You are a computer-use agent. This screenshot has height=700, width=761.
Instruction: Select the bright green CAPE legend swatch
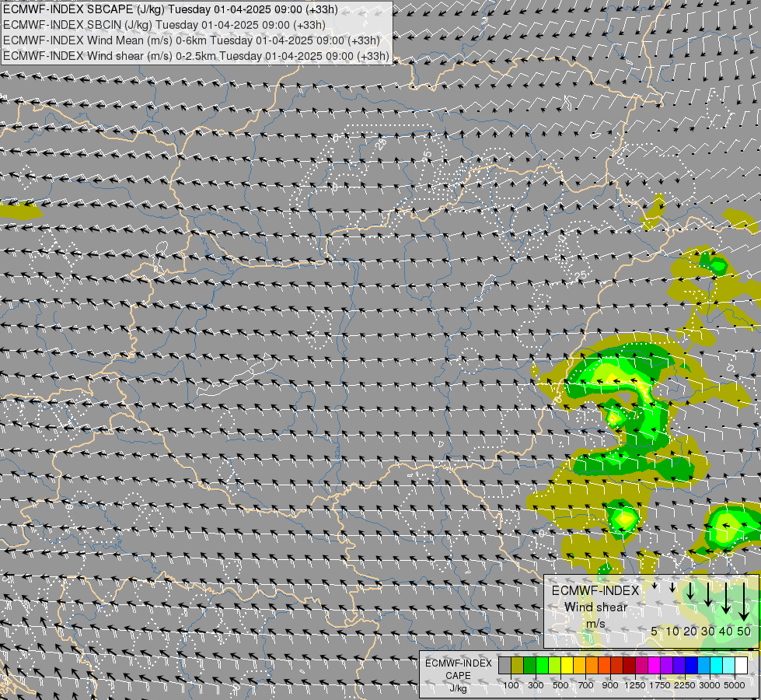(543, 665)
